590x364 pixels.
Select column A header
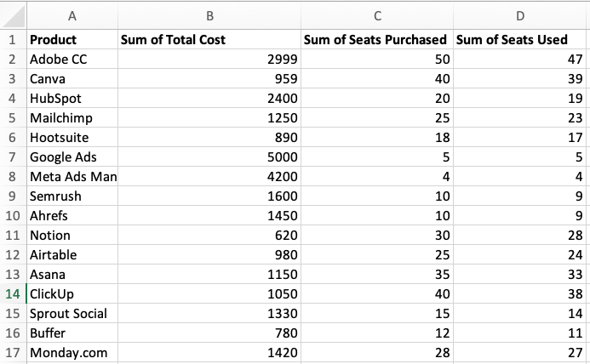(72, 14)
